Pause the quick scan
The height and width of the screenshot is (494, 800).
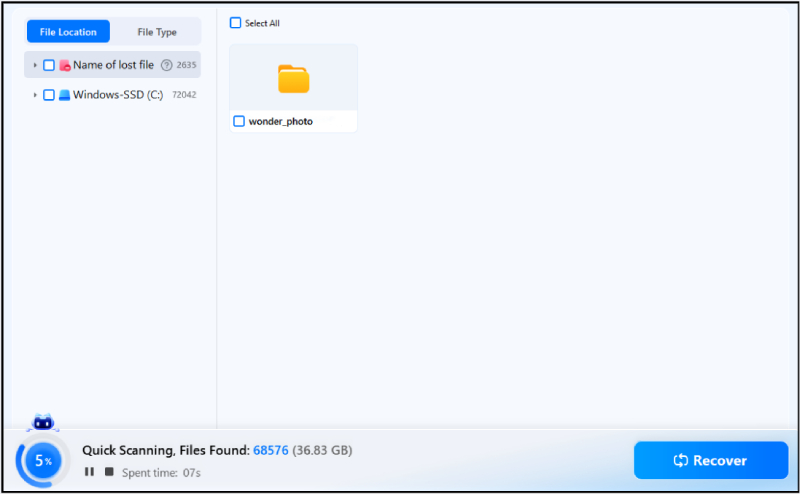pos(89,472)
